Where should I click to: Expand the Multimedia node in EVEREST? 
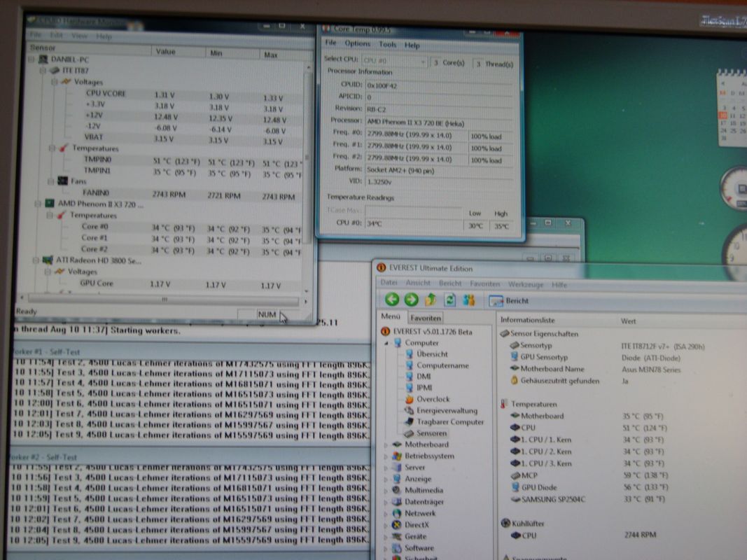[386, 491]
